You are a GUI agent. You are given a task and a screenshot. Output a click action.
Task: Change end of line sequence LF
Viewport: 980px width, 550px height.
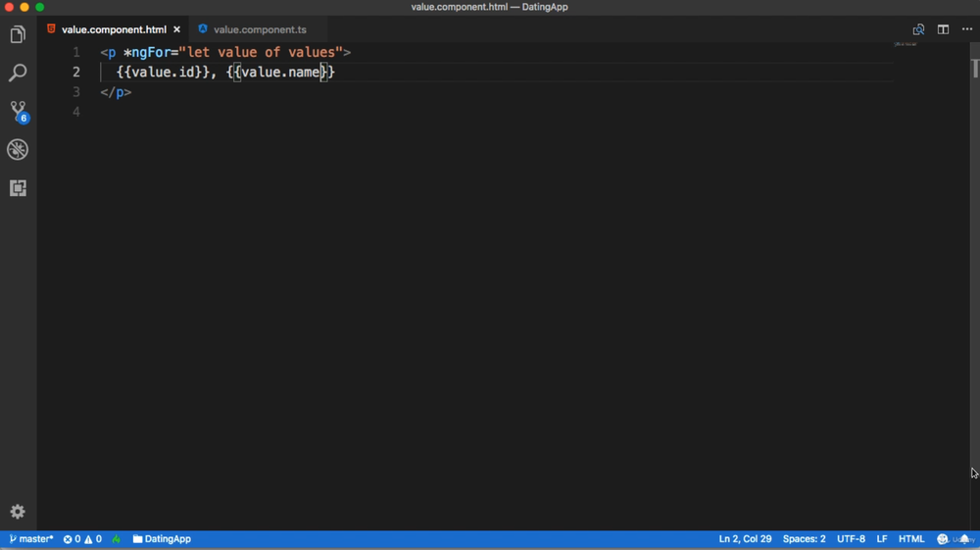click(882, 539)
